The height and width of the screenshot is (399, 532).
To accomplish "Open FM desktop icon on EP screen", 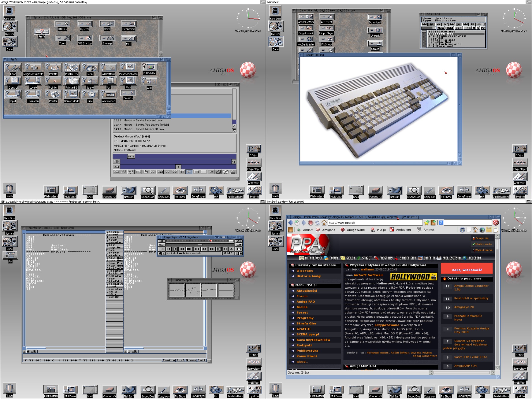I will 10,257.
